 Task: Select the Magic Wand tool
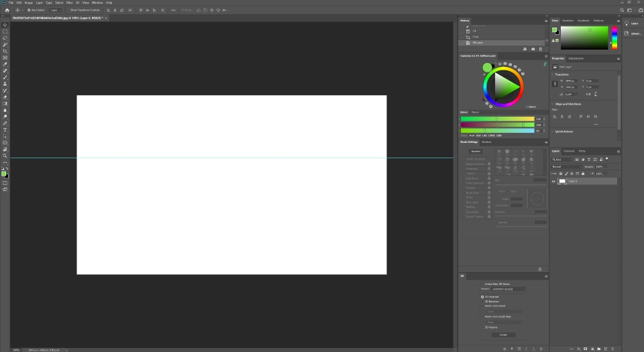pyautogui.click(x=5, y=45)
